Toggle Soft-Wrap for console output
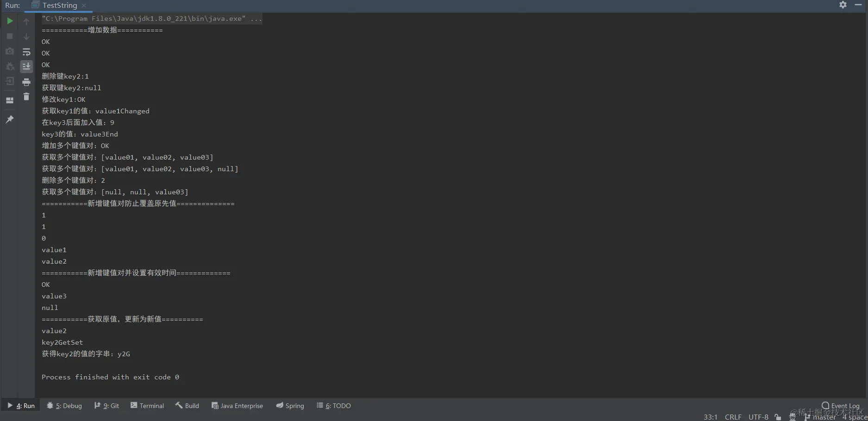The image size is (868, 421). pos(26,52)
